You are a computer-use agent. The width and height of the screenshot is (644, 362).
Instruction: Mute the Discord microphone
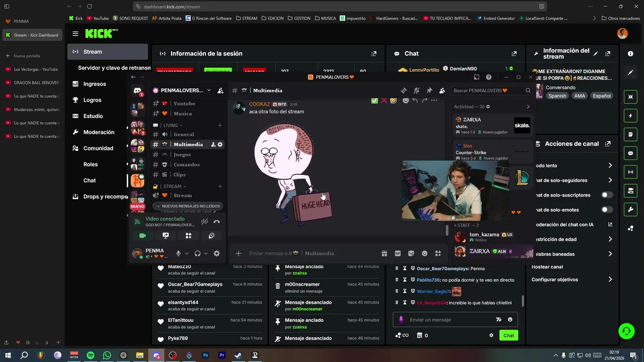178,253
